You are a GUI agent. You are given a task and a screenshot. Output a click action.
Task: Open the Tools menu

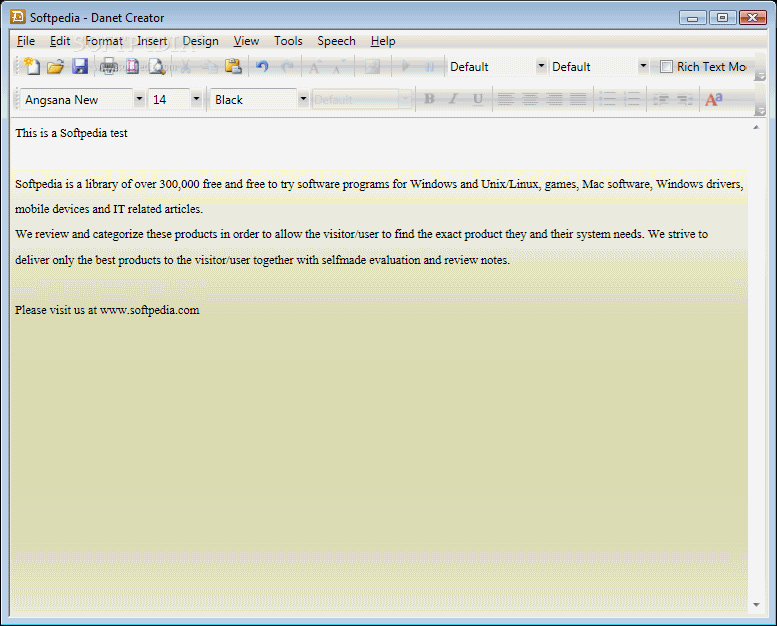click(288, 41)
